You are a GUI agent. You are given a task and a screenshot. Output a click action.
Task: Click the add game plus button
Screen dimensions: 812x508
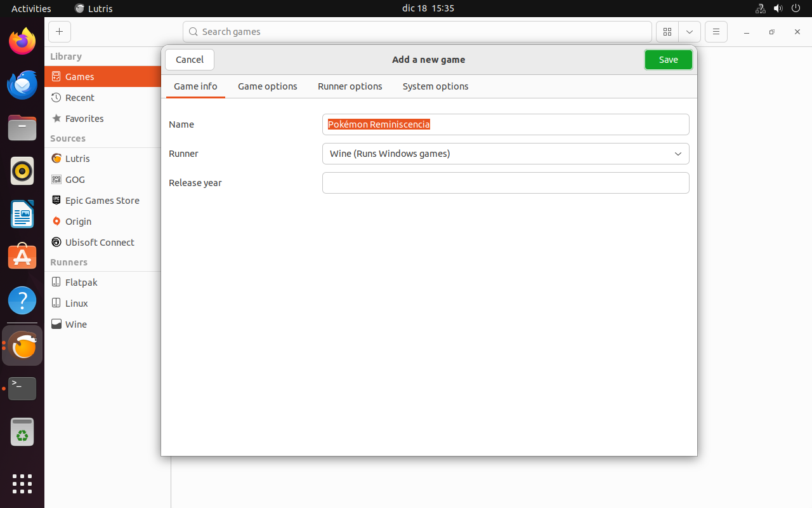click(59, 32)
